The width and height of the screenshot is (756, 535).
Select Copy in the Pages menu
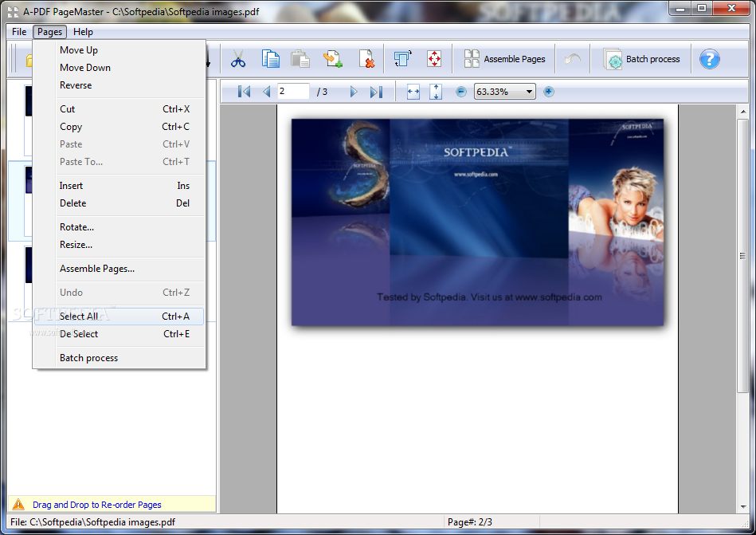click(x=119, y=127)
